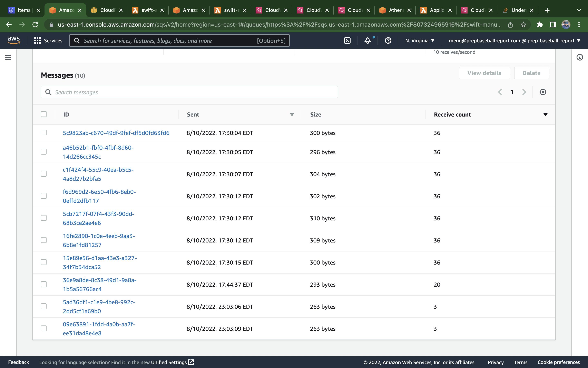Open the Chrome three-dot menu

[579, 25]
